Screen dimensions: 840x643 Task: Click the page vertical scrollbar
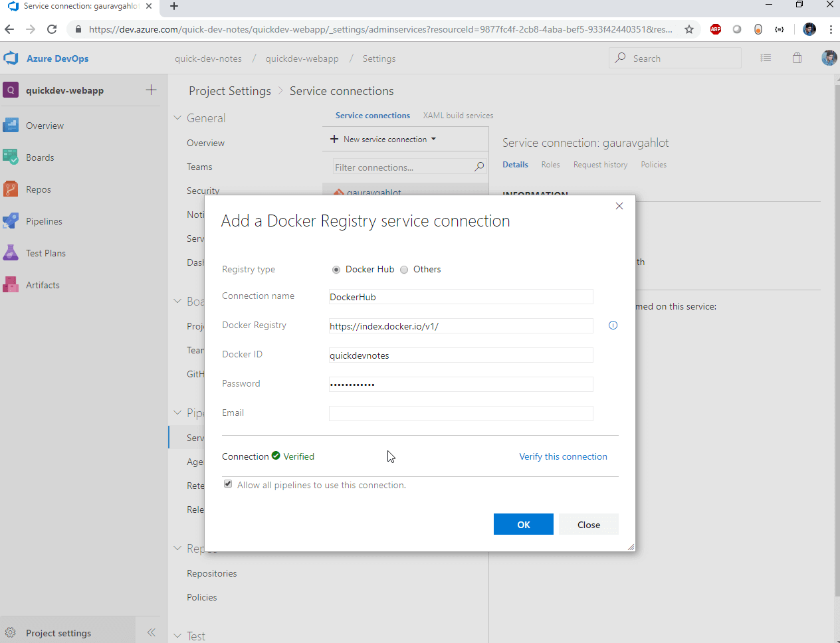(x=837, y=339)
